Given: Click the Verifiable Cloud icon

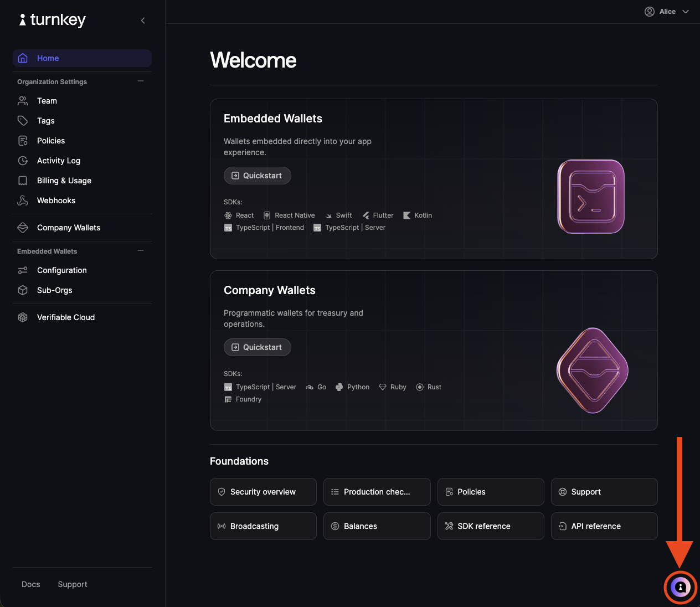Looking at the screenshot, I should click(23, 317).
